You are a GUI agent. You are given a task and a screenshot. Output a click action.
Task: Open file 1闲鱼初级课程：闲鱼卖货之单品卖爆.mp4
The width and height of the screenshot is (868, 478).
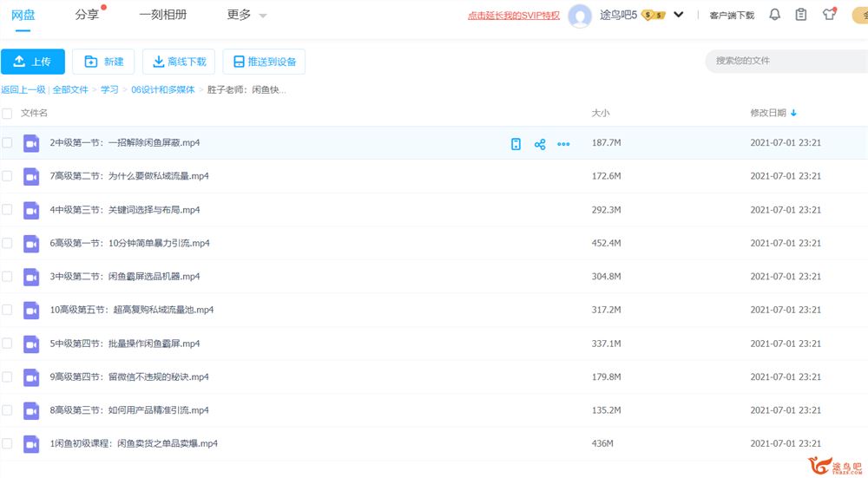click(x=134, y=443)
